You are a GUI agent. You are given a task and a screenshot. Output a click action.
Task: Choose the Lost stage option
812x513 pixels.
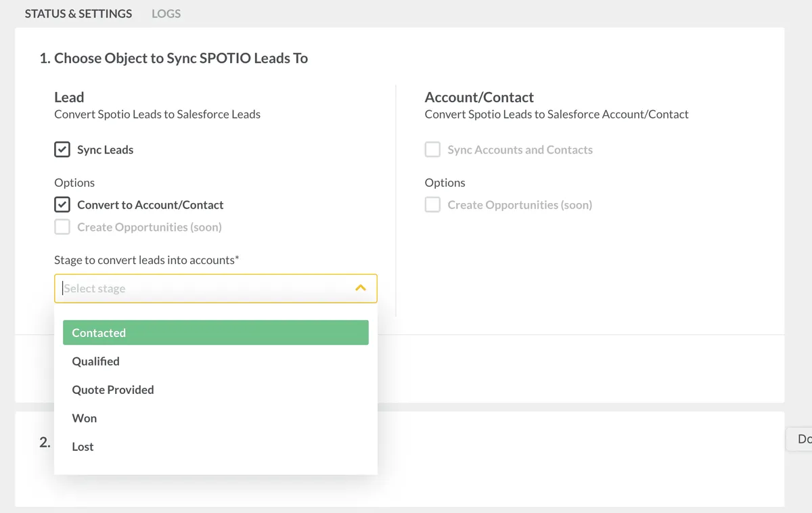point(83,447)
